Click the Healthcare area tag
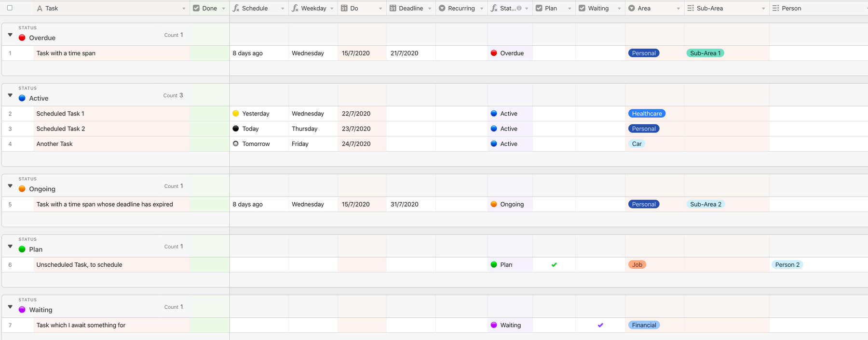 pyautogui.click(x=647, y=114)
